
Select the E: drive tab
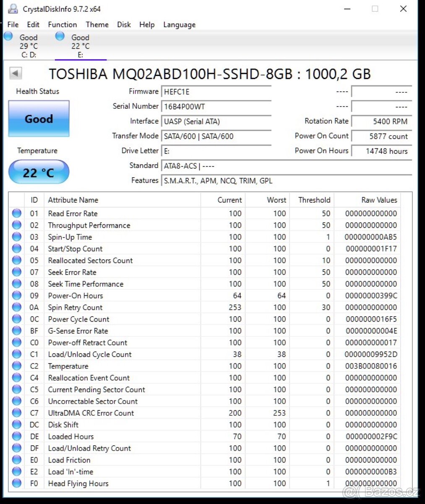point(80,46)
